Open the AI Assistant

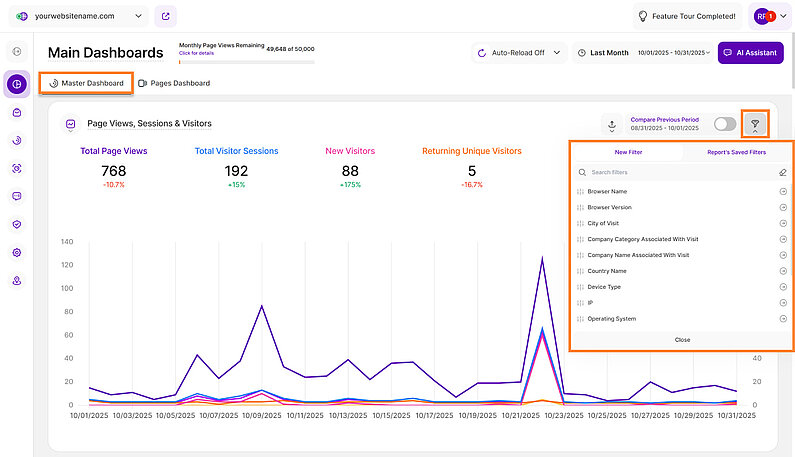[x=748, y=53]
